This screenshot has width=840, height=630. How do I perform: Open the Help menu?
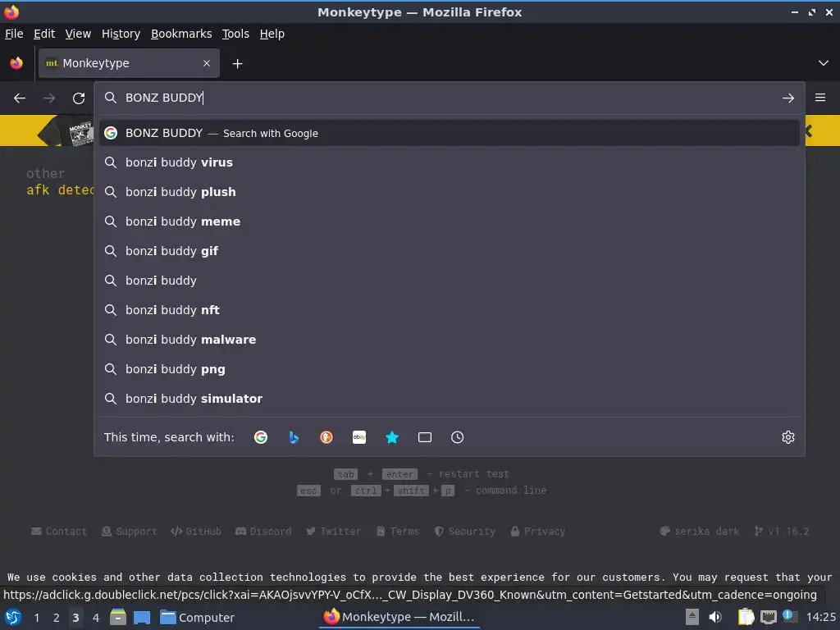coord(272,34)
